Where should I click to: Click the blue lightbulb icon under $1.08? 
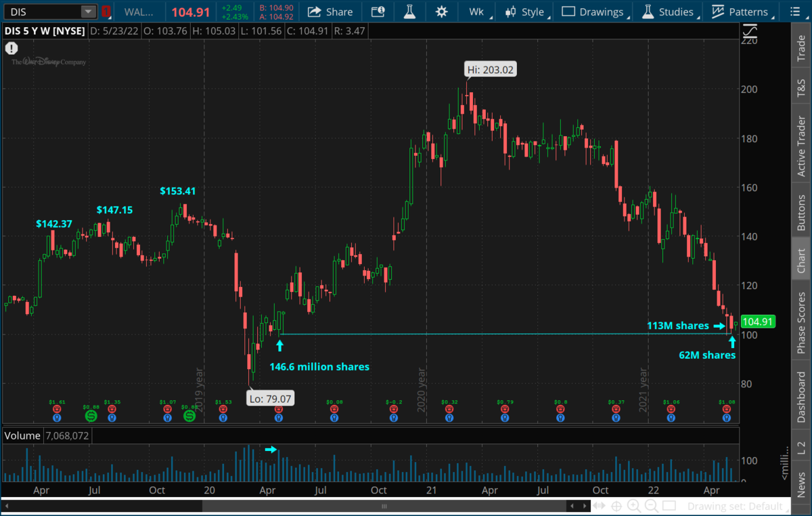726,417
